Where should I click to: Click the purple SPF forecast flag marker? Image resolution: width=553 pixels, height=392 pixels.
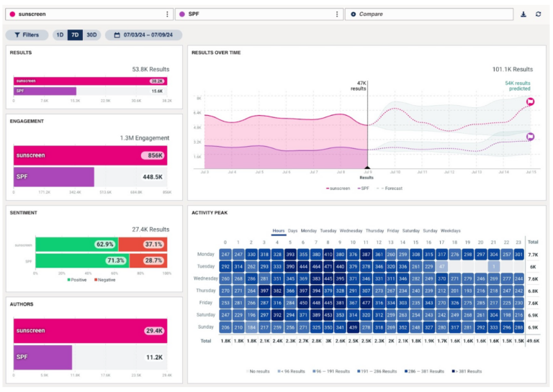[x=531, y=137]
